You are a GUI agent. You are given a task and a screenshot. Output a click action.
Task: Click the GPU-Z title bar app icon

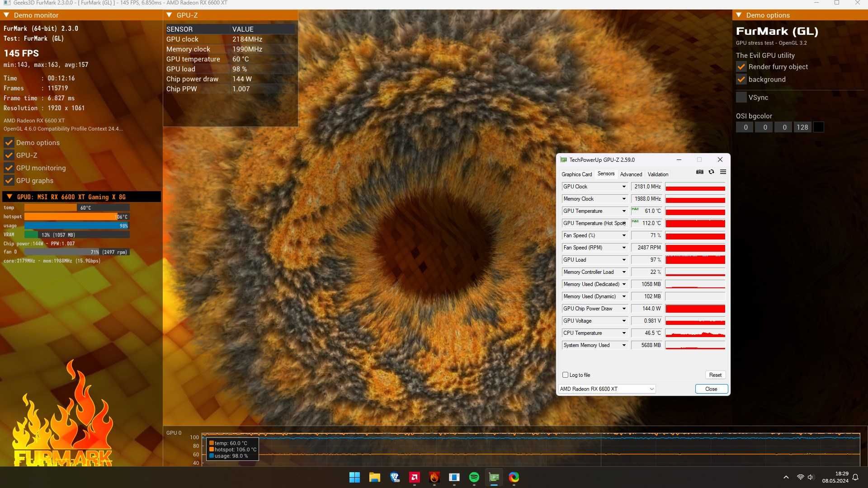click(563, 160)
